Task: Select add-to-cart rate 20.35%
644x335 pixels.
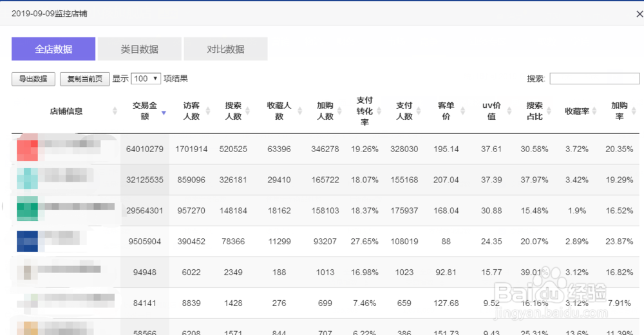Action: [620, 149]
